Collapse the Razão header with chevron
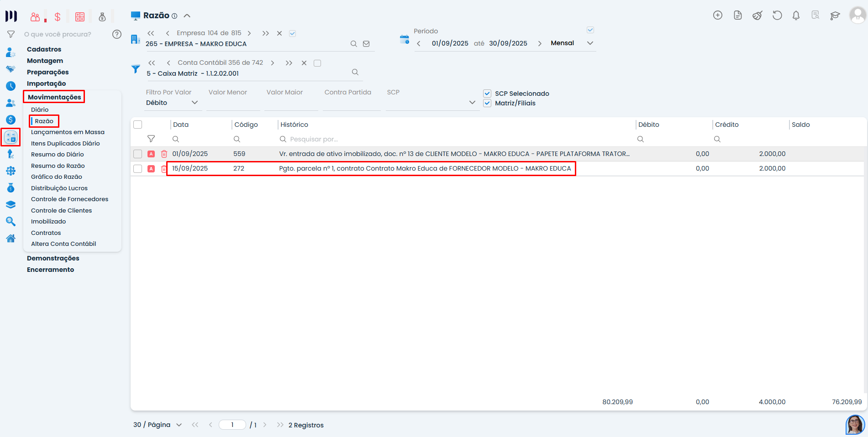Image resolution: width=868 pixels, height=437 pixels. (187, 16)
